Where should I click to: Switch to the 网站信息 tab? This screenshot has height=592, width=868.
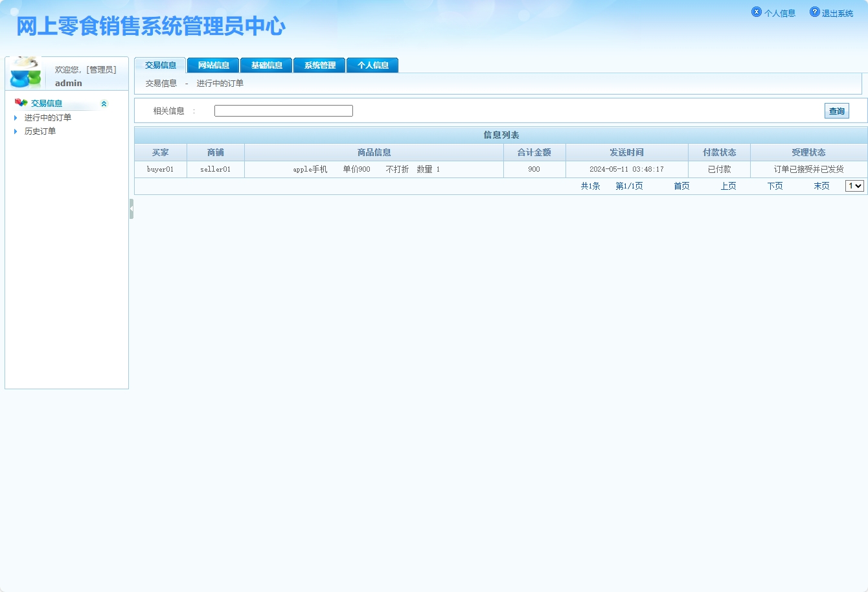(x=213, y=64)
